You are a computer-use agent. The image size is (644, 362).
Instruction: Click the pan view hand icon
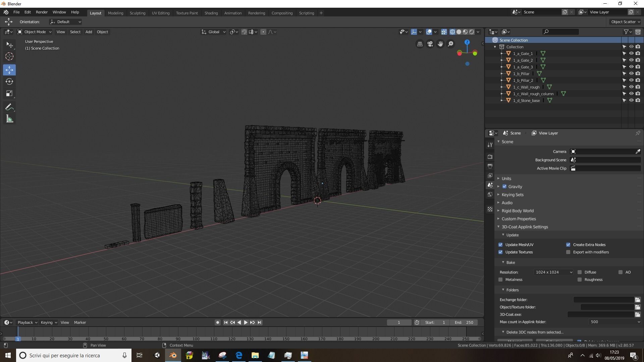(x=440, y=44)
